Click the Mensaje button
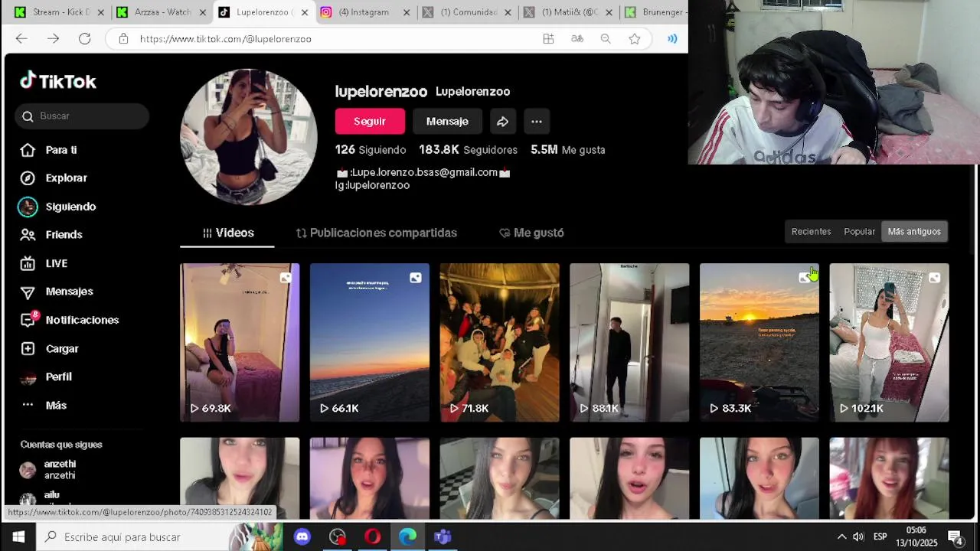 [447, 122]
